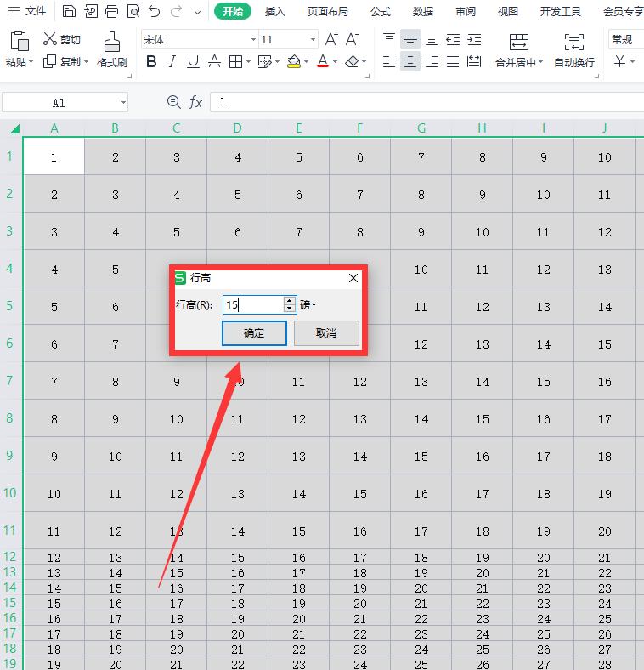Open the 磅 unit dropdown in dialog
The height and width of the screenshot is (670, 644).
308,305
